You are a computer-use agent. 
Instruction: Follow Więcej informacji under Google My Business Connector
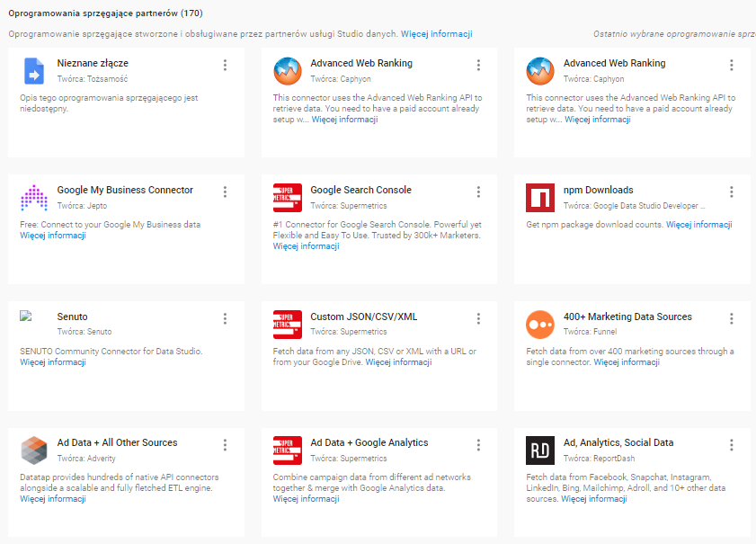[53, 236]
